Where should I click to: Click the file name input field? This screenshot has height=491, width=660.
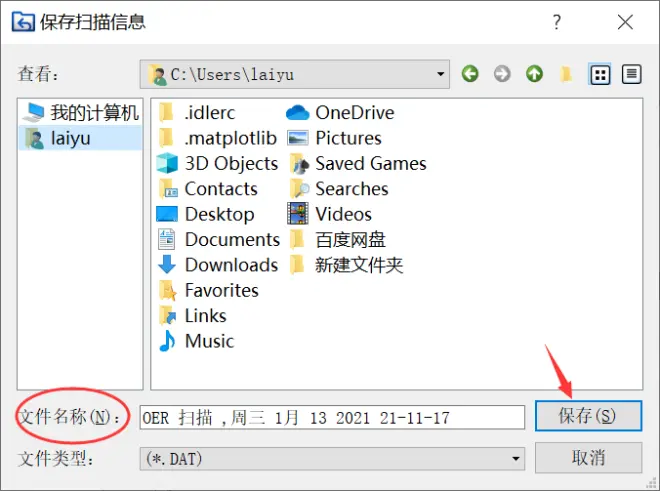tap(332, 417)
